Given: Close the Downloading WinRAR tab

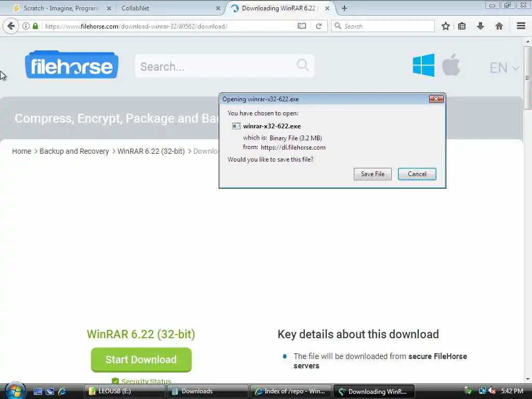Looking at the screenshot, I should click(x=327, y=8).
